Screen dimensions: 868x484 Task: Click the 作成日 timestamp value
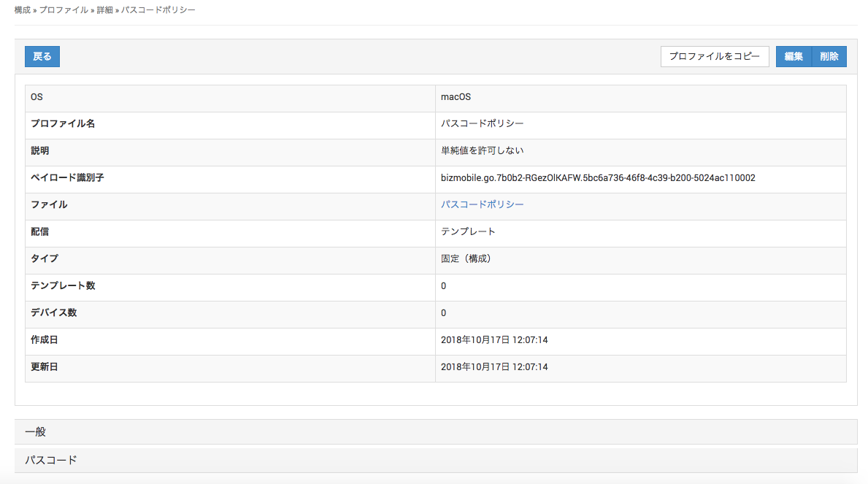(x=494, y=340)
